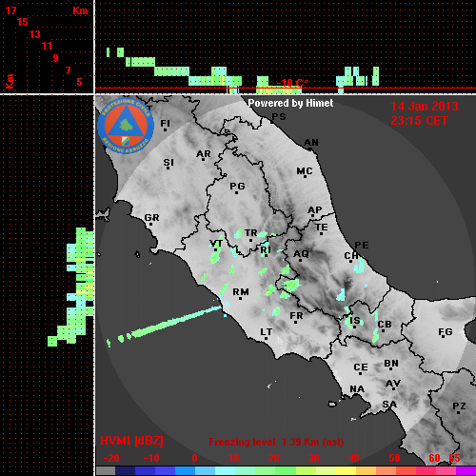Viewport: 476px width, 476px height.
Task: Click the '-20' dBZ scale value
Action: tap(111, 458)
